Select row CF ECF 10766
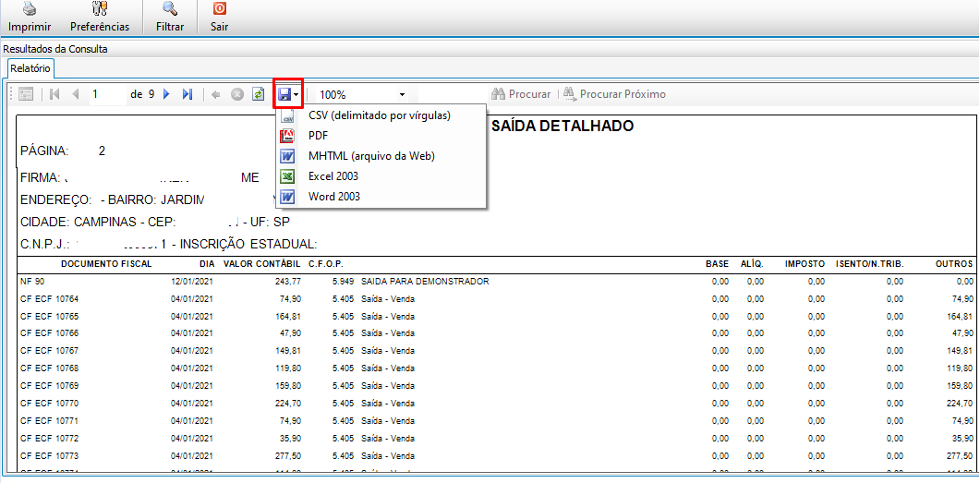The height and width of the screenshot is (483, 980). pos(497,332)
